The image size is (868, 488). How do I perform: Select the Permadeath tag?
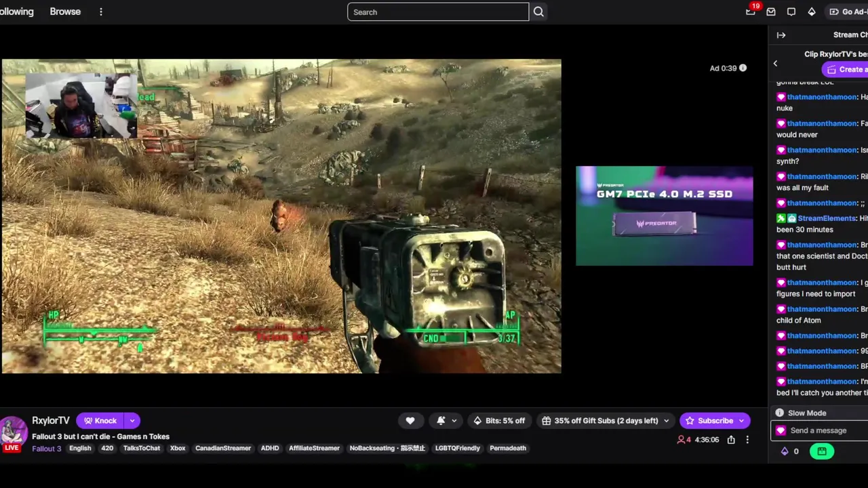click(x=508, y=448)
